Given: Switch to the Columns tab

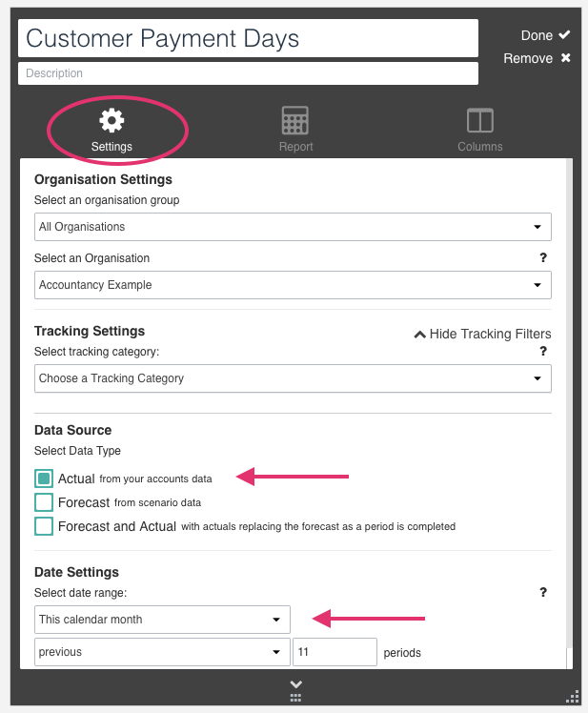Looking at the screenshot, I should 479,130.
